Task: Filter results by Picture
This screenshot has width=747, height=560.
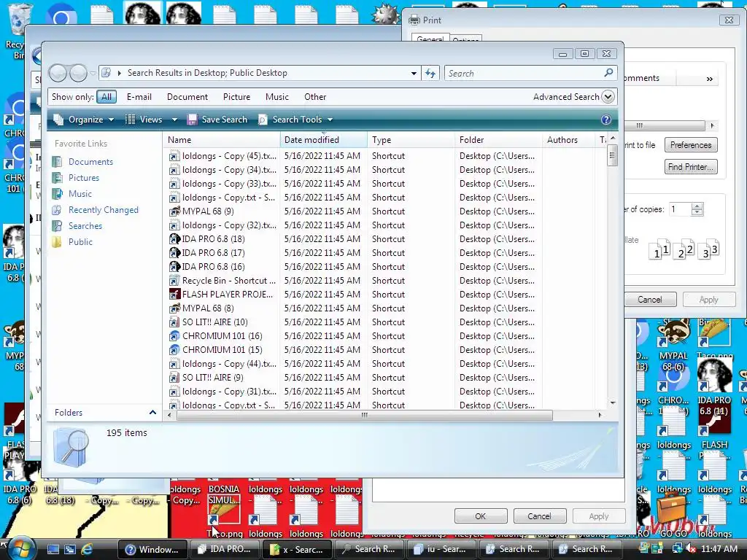Action: coord(236,97)
